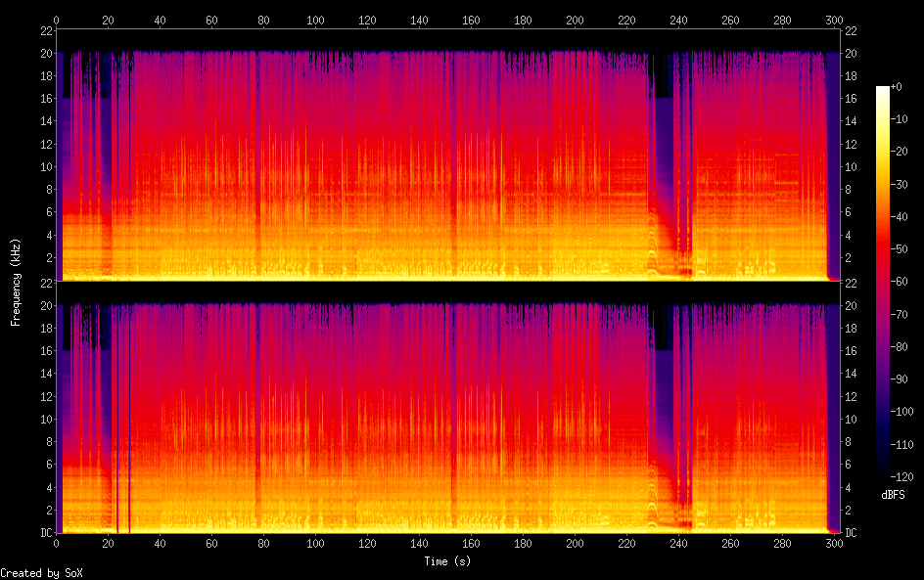Image resolution: width=924 pixels, height=580 pixels.
Task: Click the "Frequency (kHz)" vertical axis label
Action: point(16,281)
